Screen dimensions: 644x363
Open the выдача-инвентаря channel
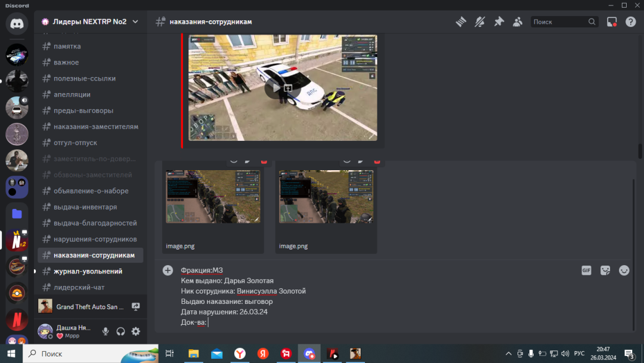point(91,207)
